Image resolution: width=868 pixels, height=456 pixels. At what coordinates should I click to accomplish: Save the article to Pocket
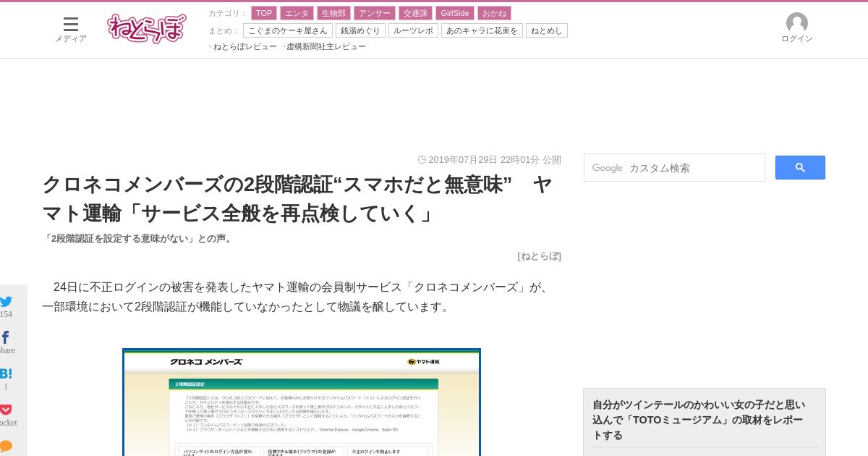(6, 410)
